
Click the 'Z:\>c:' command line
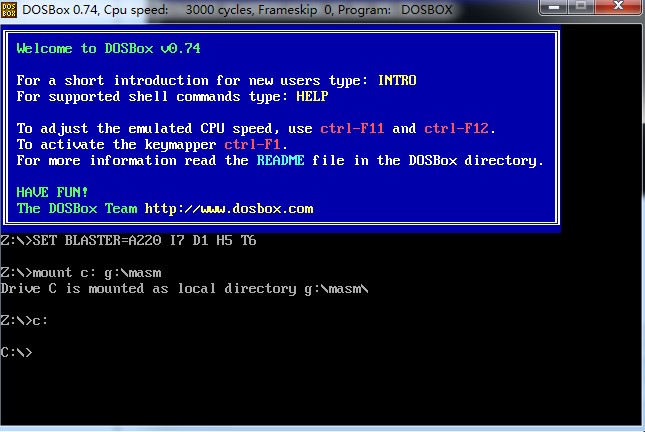[x=24, y=321]
